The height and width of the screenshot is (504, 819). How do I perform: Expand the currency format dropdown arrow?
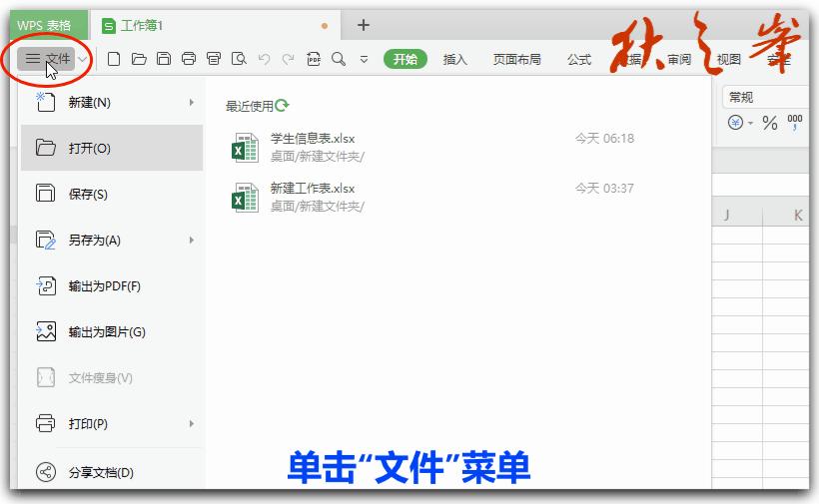pos(750,123)
